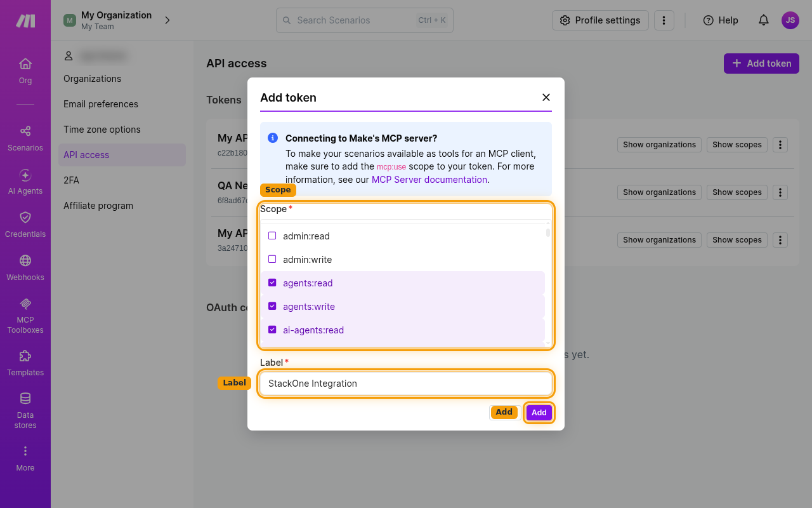Check the admin:read scope checkbox
Viewport: 812px width, 508px height.
click(x=272, y=236)
